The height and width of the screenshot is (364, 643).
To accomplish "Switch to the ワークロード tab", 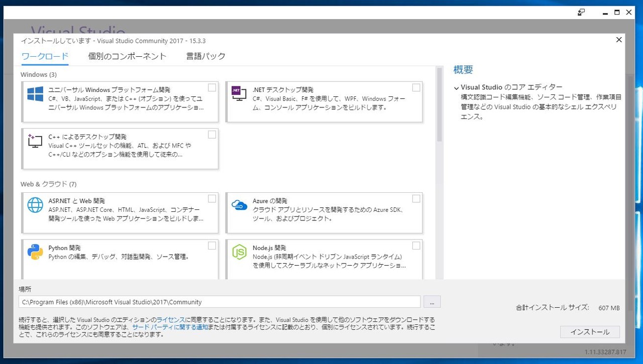I will tap(45, 56).
